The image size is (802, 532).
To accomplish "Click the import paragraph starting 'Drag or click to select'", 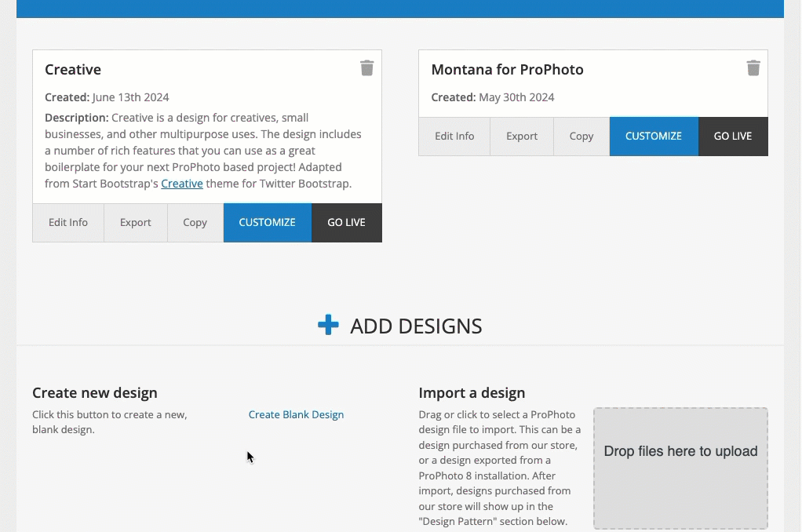I will (500, 468).
